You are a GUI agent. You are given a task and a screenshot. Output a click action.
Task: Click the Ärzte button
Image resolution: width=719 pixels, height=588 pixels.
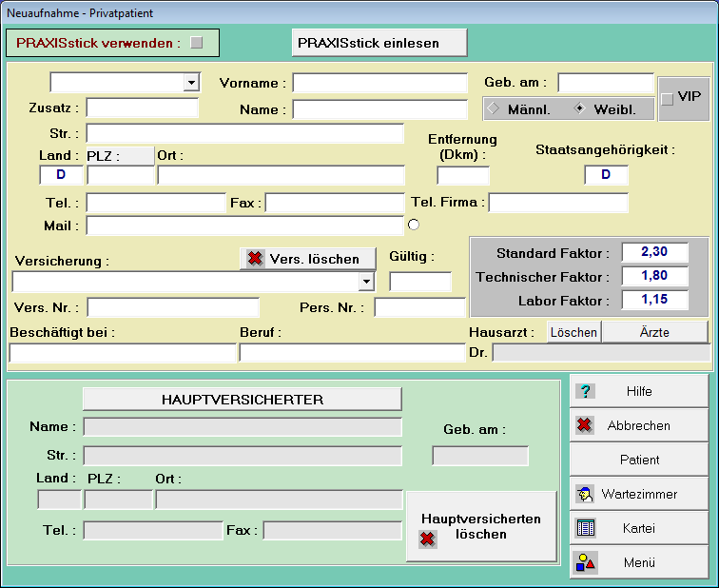[655, 332]
